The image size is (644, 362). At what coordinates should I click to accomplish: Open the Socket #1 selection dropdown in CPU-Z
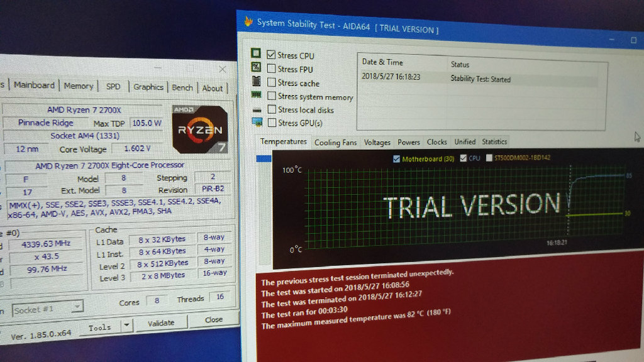pyautogui.click(x=77, y=307)
